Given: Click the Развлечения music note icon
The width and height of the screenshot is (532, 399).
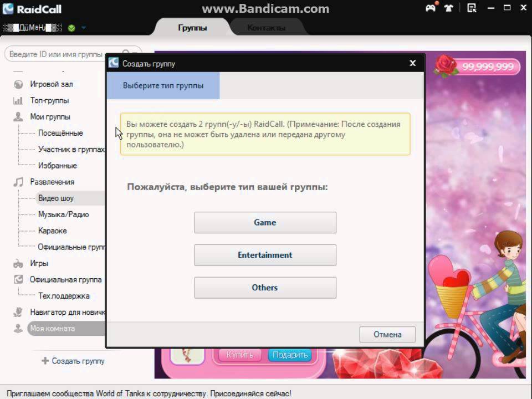Looking at the screenshot, I should click(x=18, y=182).
